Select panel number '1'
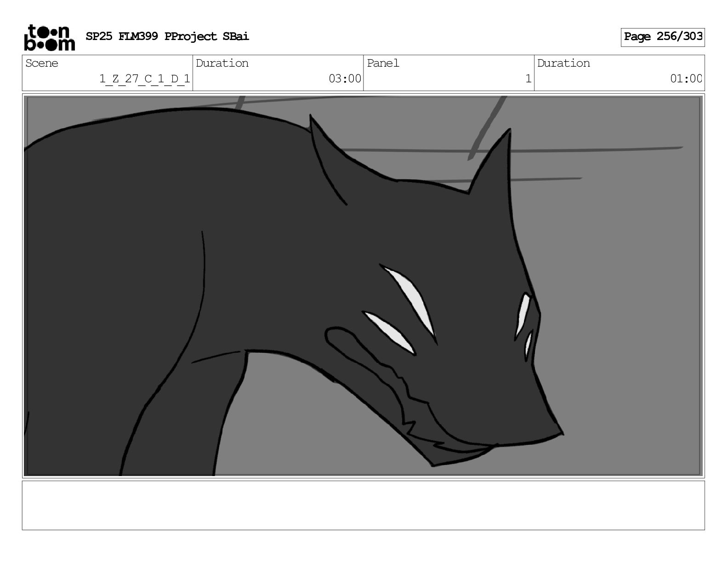Screen dimensions: 728x563 (x=529, y=79)
